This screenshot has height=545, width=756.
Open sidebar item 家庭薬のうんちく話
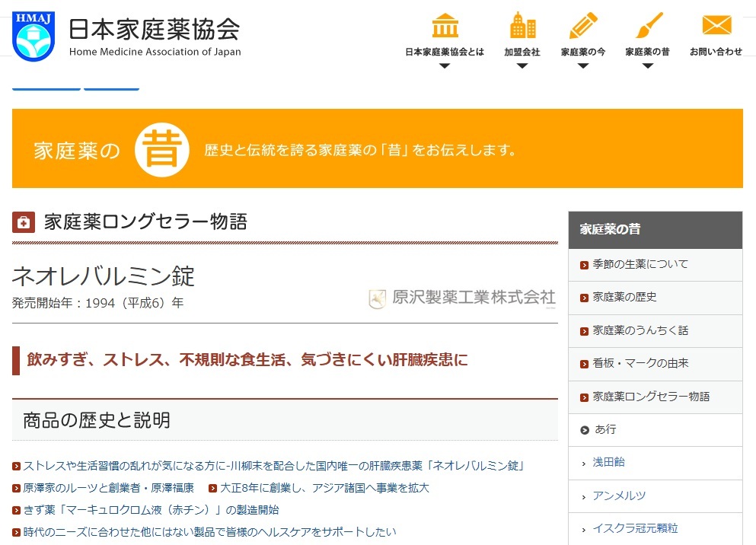[656, 331]
